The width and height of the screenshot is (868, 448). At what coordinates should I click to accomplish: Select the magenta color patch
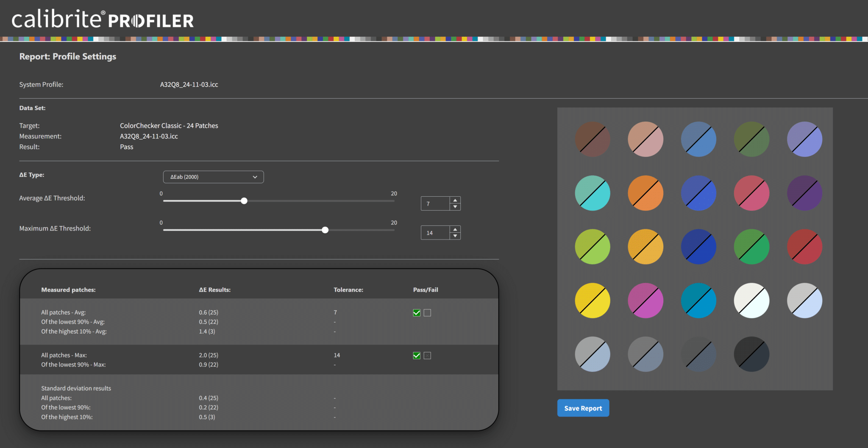(645, 301)
